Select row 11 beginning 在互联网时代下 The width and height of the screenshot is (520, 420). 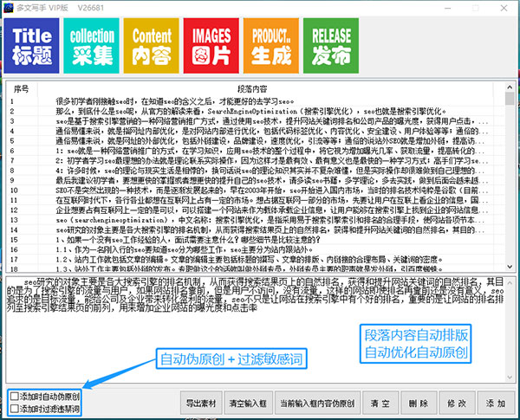(256, 200)
